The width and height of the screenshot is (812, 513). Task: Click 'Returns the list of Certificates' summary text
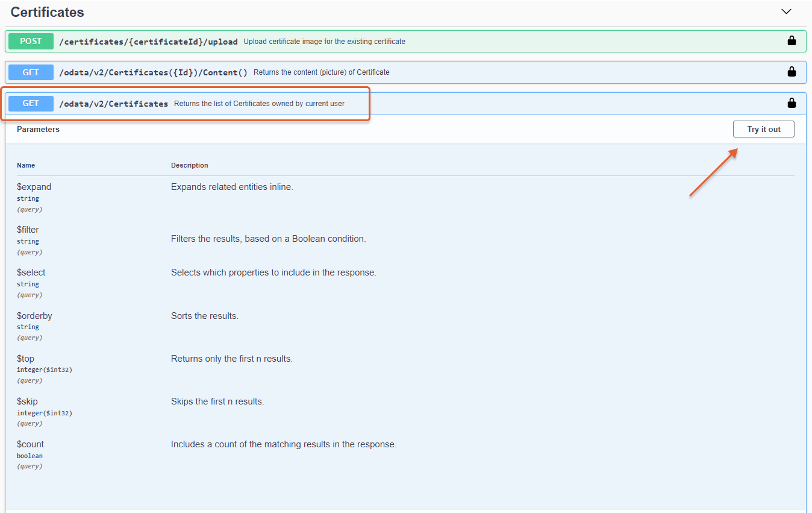pos(259,104)
